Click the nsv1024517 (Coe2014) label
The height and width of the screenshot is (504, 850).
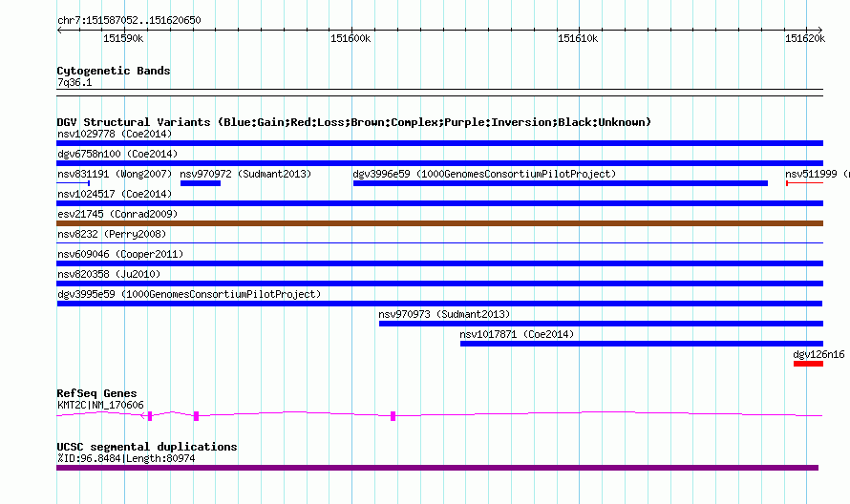click(115, 194)
